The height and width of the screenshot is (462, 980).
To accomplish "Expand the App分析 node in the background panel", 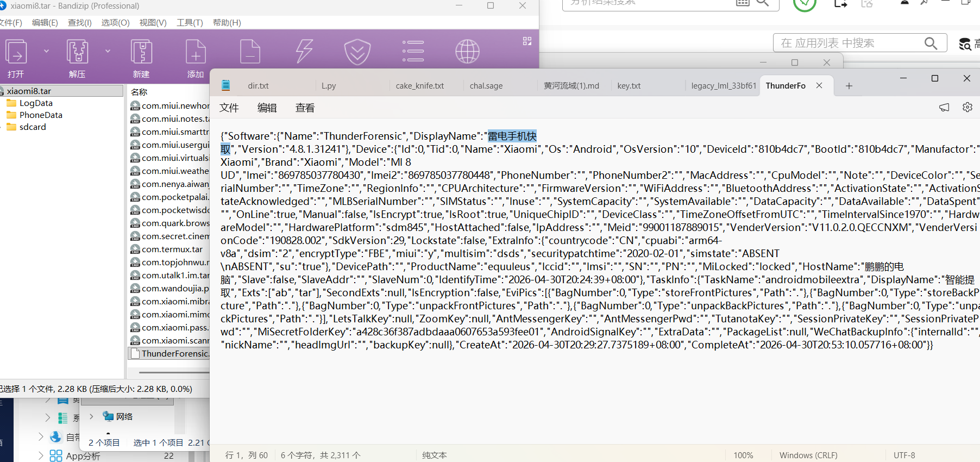I will (x=41, y=455).
